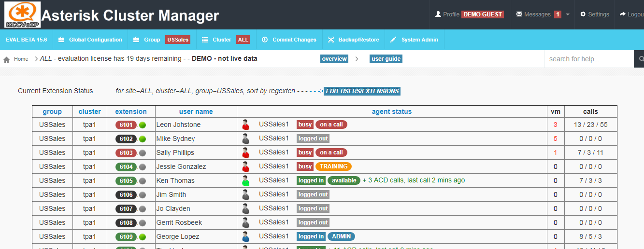
Task: Click extension badge 6104
Action: [x=126, y=167]
